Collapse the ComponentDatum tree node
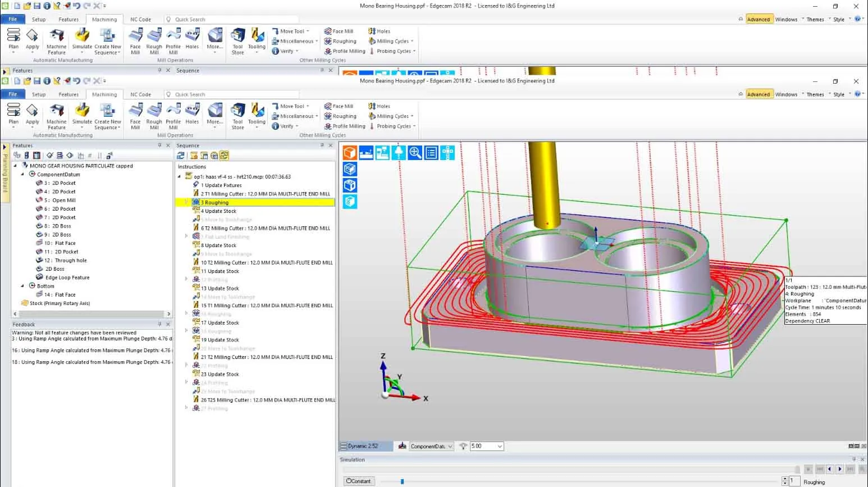Image resolution: width=868 pixels, height=487 pixels. [x=23, y=174]
